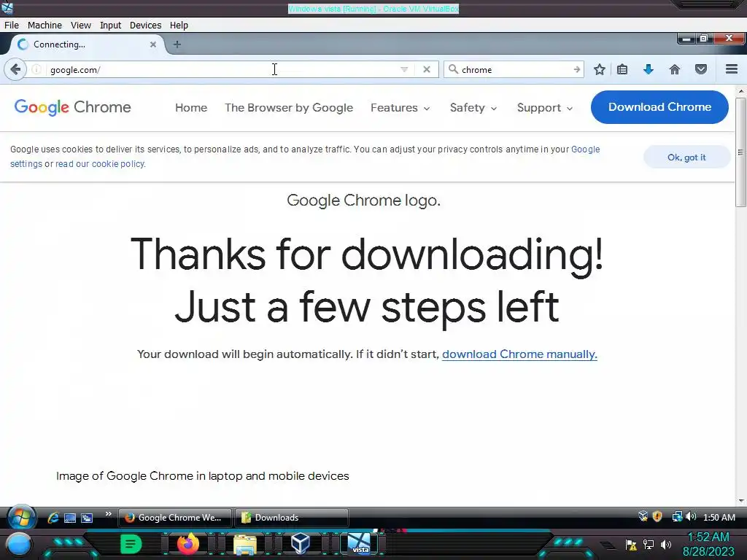The height and width of the screenshot is (560, 747).
Task: Stop loading with the X in address bar
Action: tap(426, 69)
